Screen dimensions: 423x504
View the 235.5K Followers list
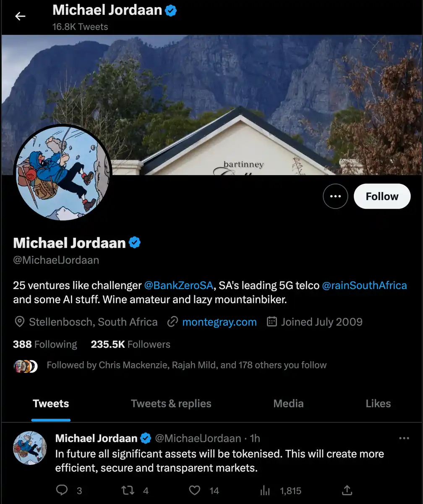tap(131, 344)
